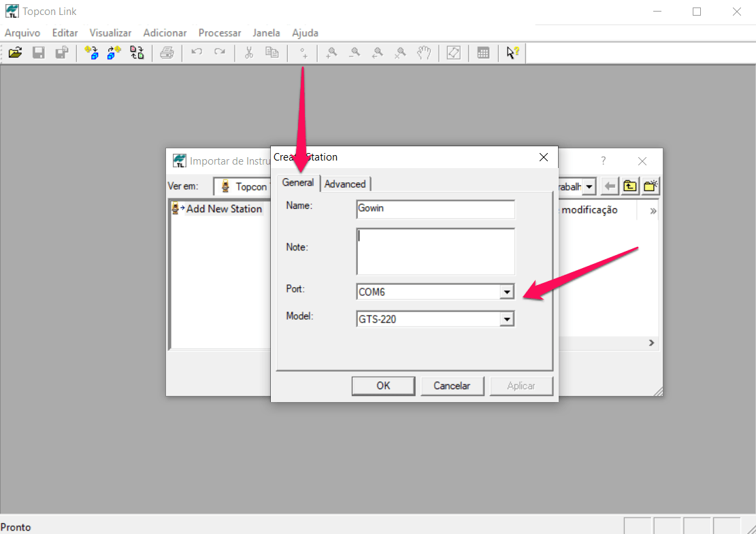Click the Print toolbar icon

[x=167, y=52]
